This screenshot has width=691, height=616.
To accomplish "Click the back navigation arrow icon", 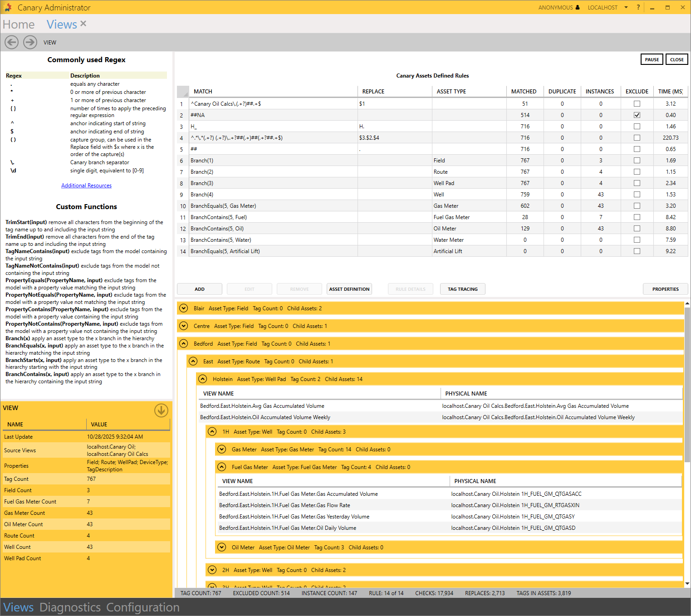I will coord(12,42).
